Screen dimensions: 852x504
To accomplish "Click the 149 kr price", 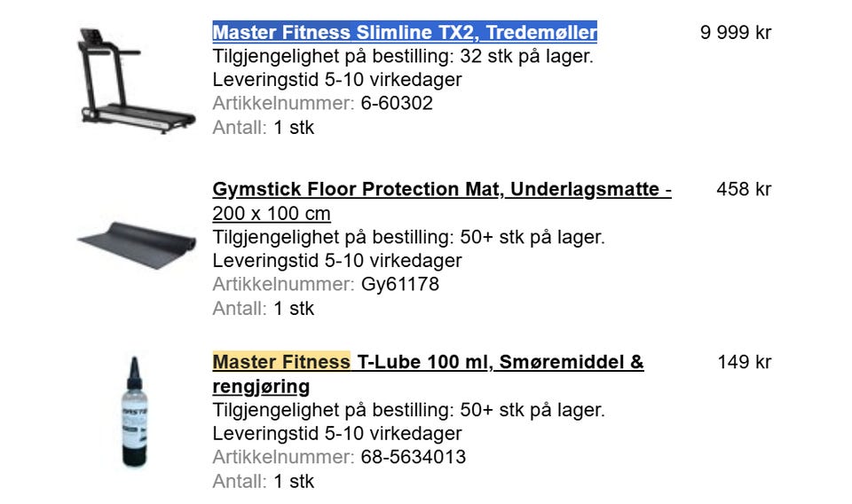I will [x=745, y=362].
